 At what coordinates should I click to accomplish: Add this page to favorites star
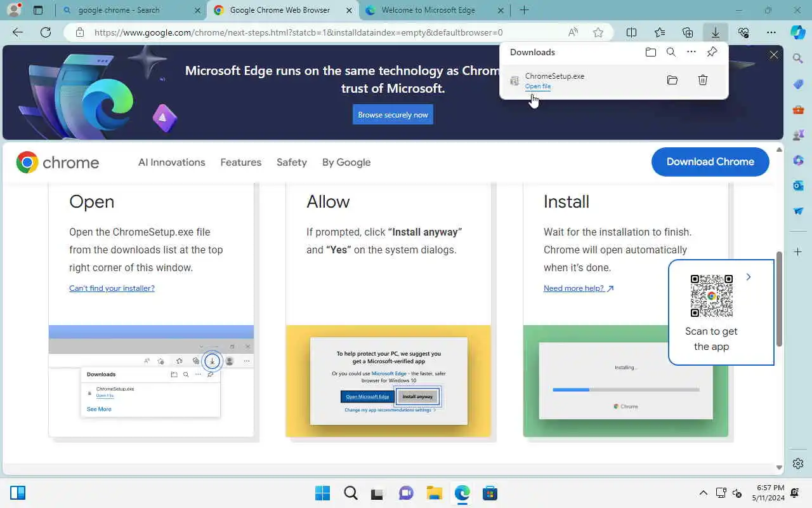click(x=598, y=32)
